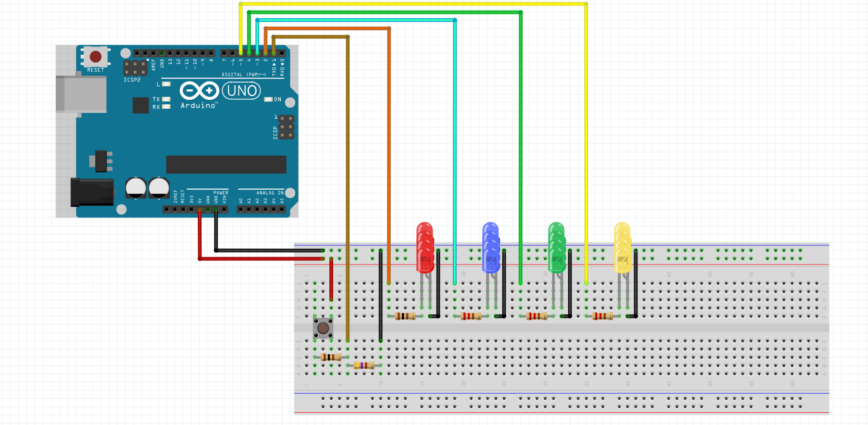Select the voltage regulator on Arduino
Screen dimensions: 868x425
tap(101, 161)
